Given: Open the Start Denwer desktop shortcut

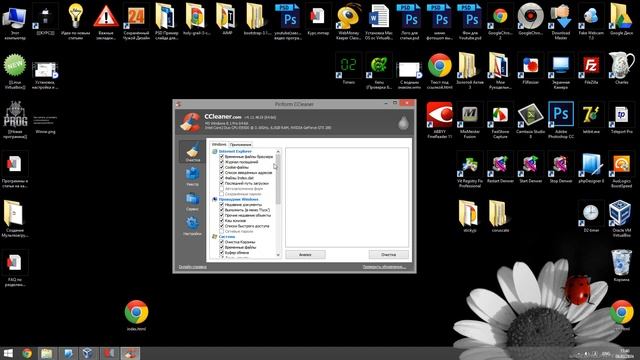Looking at the screenshot, I should [x=530, y=167].
